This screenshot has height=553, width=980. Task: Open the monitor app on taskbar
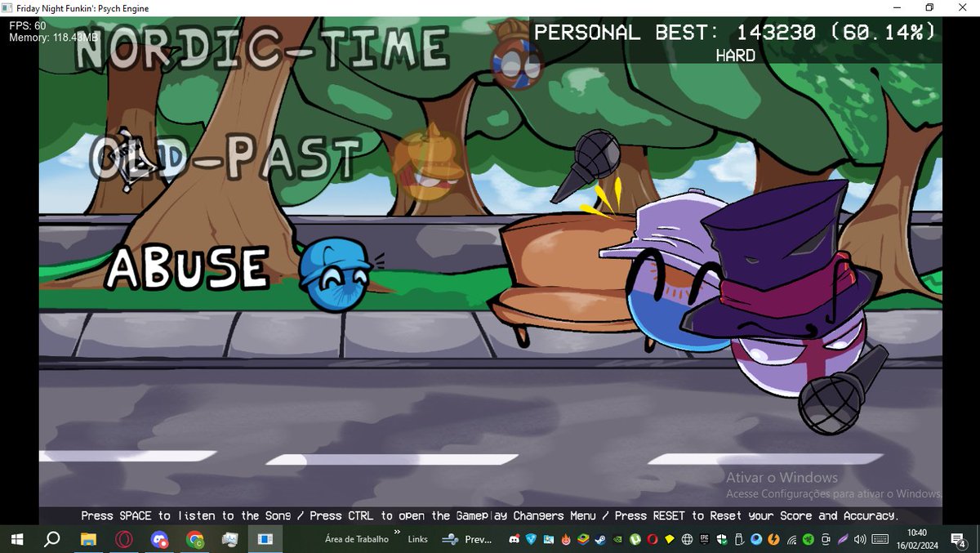(x=229, y=539)
